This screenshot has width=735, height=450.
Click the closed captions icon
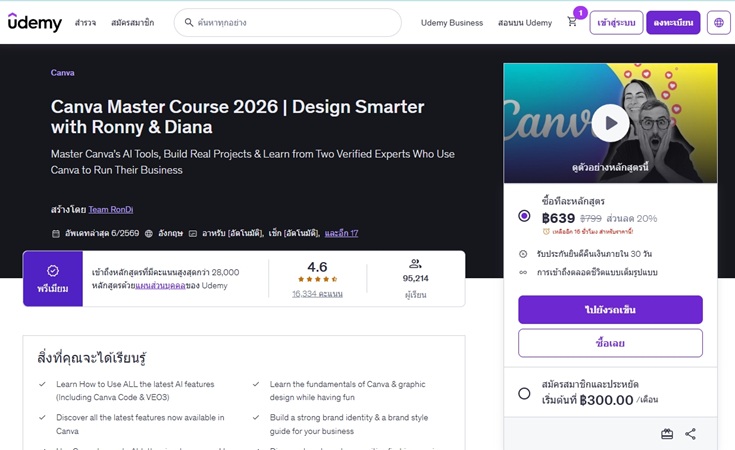[x=193, y=233]
